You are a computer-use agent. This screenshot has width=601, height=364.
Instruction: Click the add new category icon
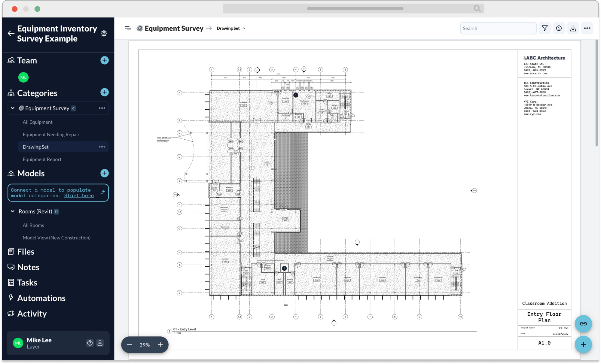105,92
